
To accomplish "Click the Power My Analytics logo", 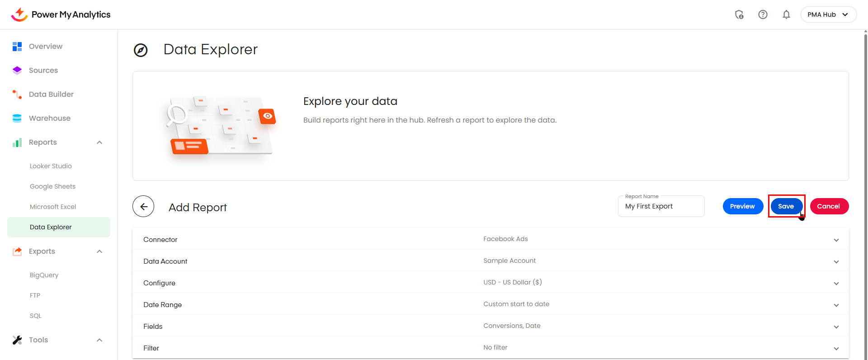I will pos(61,14).
